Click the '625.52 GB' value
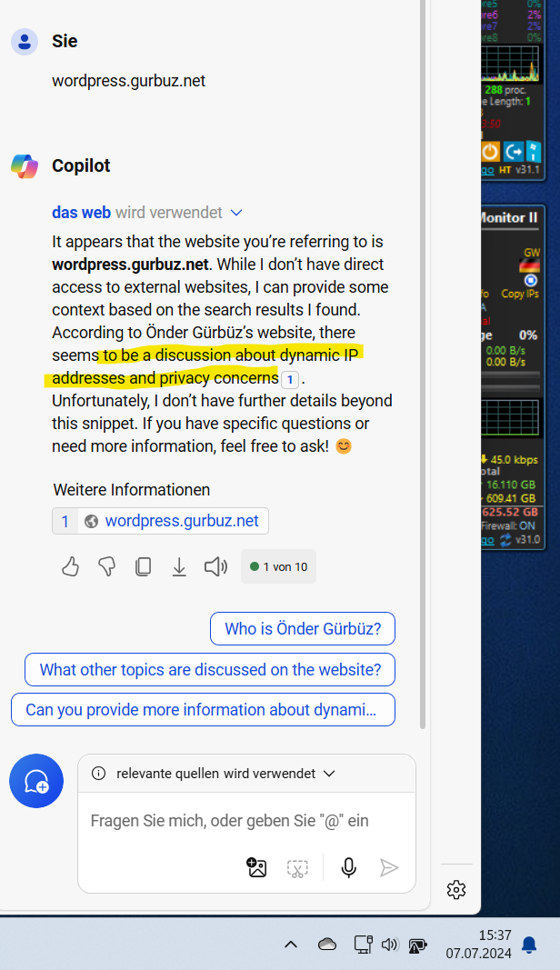The height and width of the screenshot is (970, 560). (x=511, y=512)
